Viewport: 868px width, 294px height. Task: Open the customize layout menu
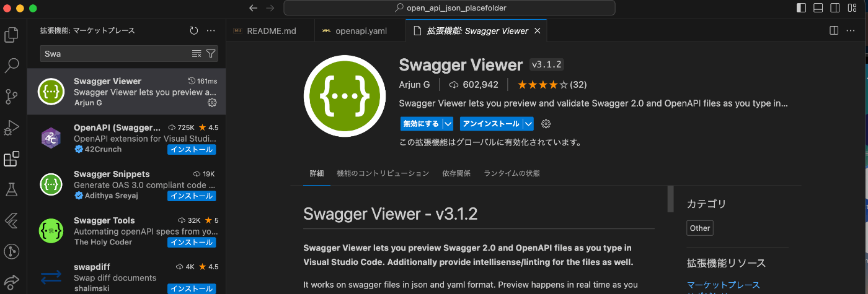coord(852,8)
